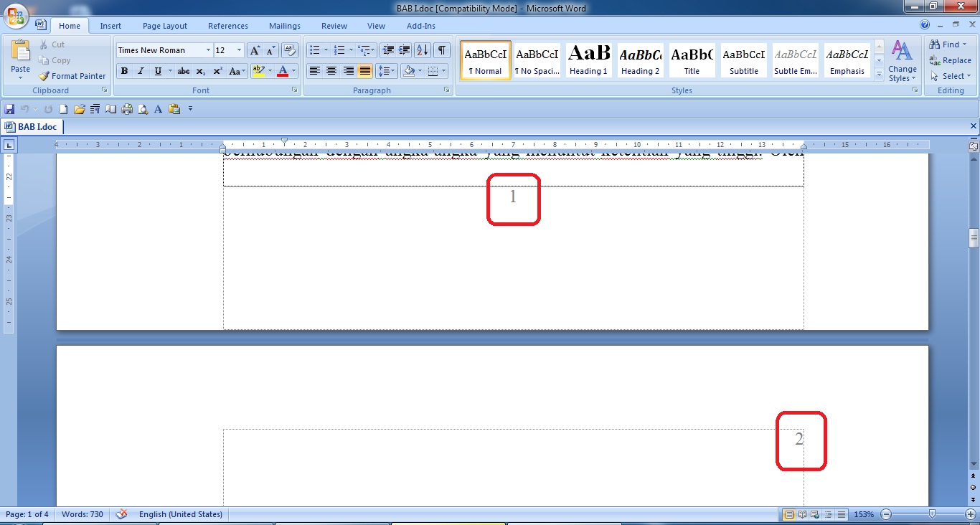The height and width of the screenshot is (525, 980).
Task: Save the document from the quick access toolbar
Action: pos(9,109)
